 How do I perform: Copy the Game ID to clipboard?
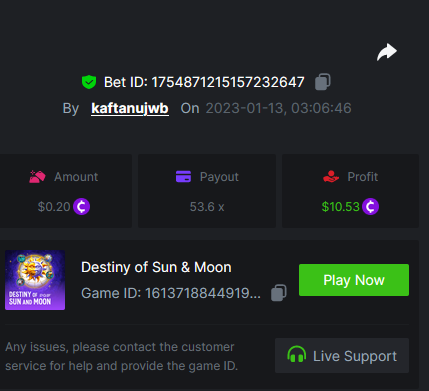pos(279,293)
